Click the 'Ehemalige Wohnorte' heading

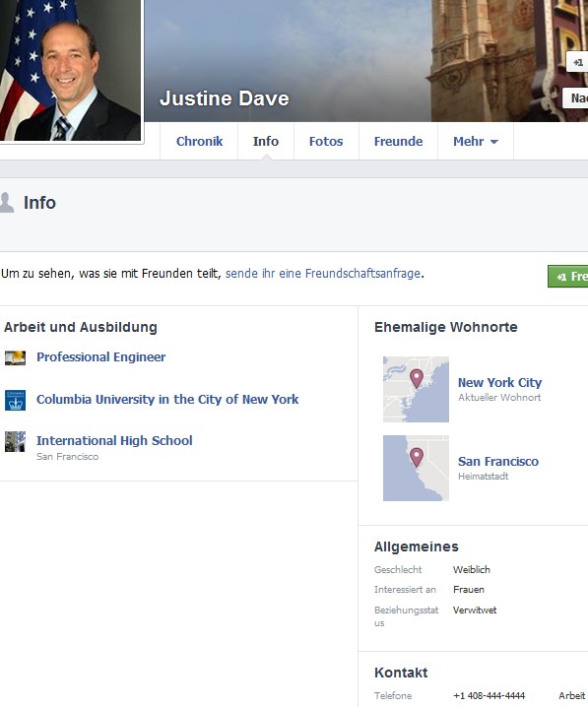[446, 327]
